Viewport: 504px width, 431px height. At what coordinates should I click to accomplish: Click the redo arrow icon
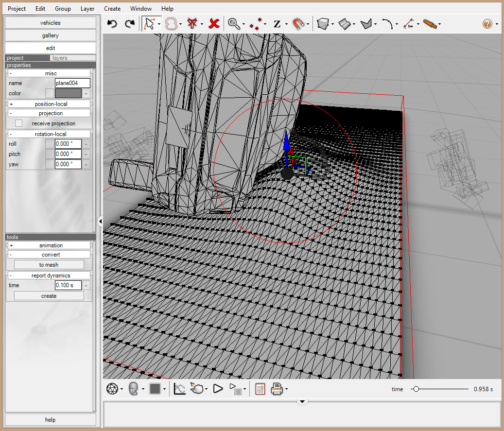[130, 24]
